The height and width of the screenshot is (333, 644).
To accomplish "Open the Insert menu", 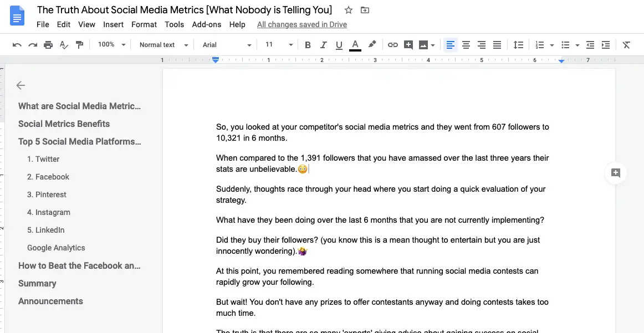I will [114, 24].
